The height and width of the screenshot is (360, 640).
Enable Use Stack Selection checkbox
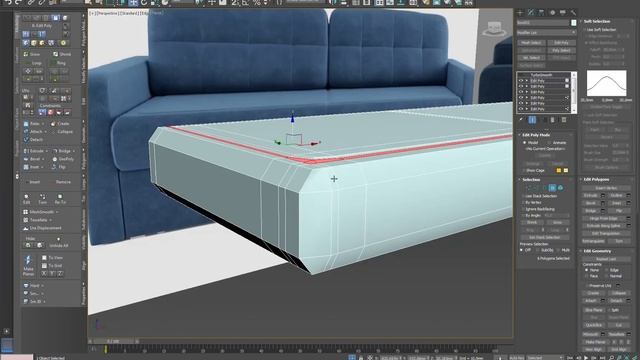(524, 196)
